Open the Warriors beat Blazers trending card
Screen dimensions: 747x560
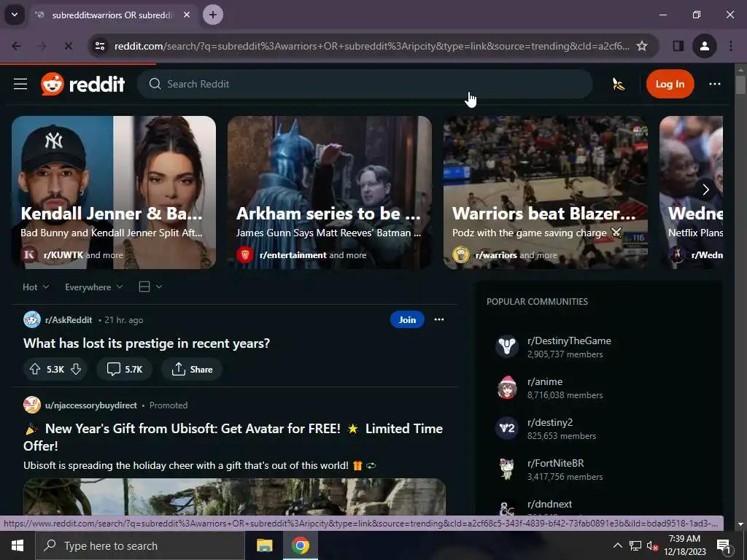[x=546, y=192]
